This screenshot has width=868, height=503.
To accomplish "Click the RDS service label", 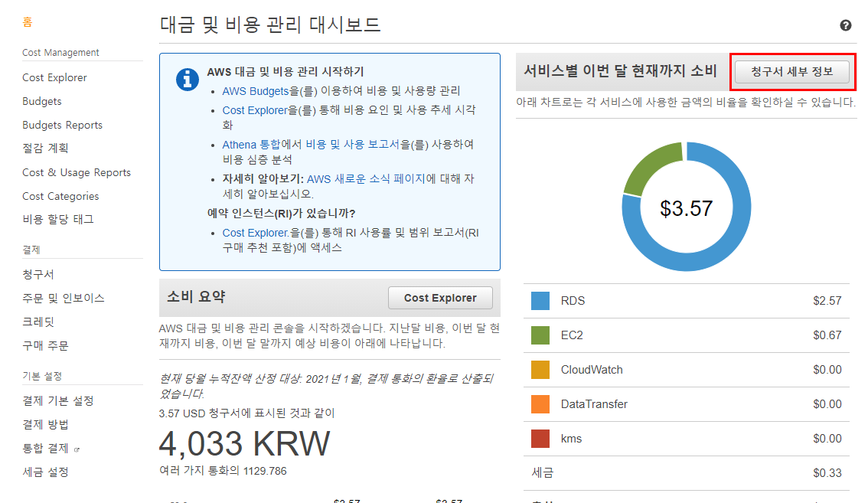I will pos(573,301).
